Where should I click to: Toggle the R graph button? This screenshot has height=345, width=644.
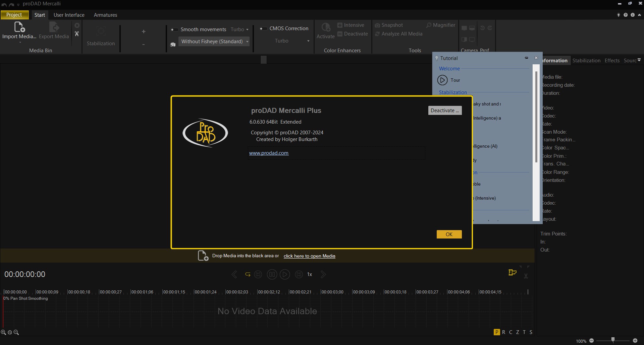[503, 332]
